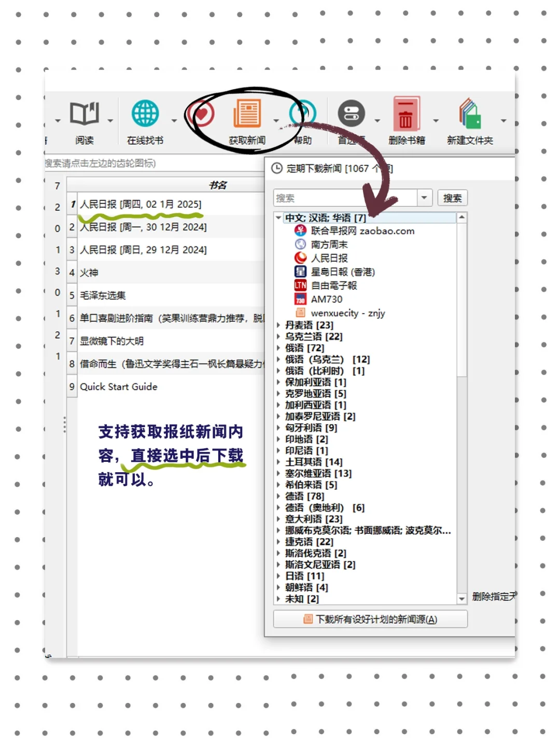
Task: Expand the 印地语 [2] group
Action: 278,439
